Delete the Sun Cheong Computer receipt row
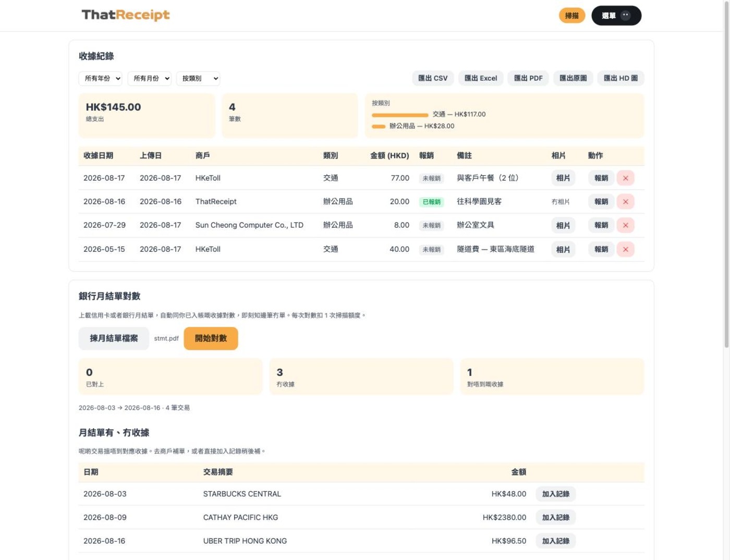 pos(625,225)
